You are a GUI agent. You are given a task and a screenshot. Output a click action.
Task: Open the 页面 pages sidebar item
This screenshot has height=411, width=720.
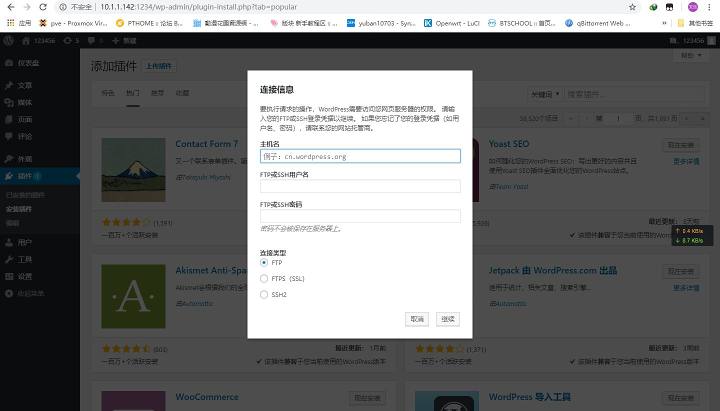pyautogui.click(x=40, y=119)
